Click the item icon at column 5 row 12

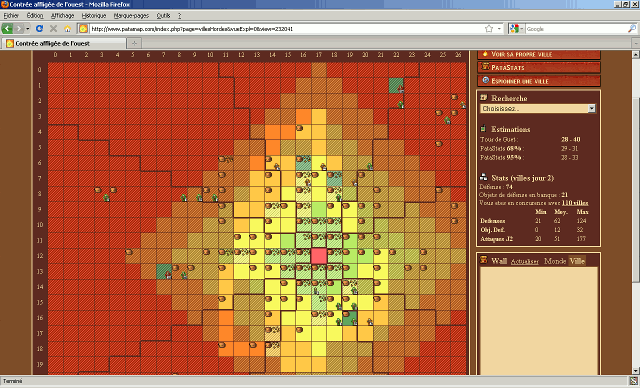click(129, 252)
